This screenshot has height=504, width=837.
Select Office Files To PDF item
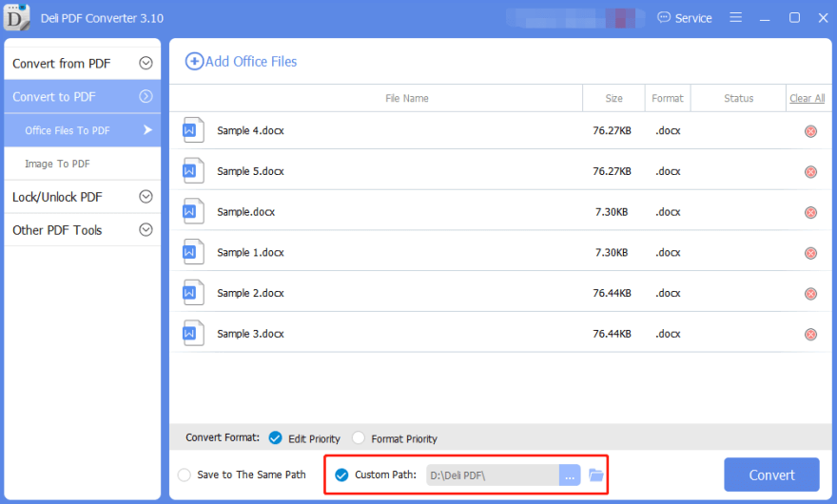click(x=82, y=130)
